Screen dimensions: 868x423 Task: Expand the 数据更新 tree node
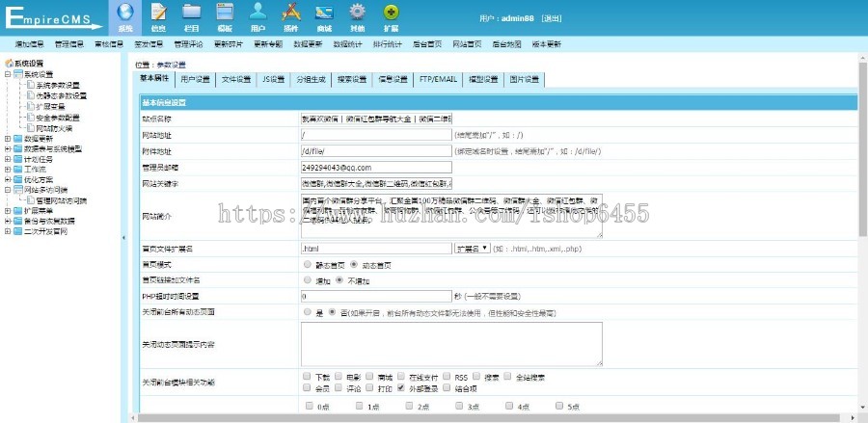coord(8,139)
